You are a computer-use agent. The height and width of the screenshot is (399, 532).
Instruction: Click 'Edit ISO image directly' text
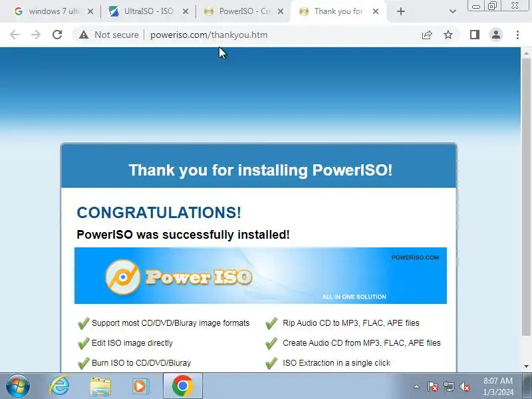132,343
